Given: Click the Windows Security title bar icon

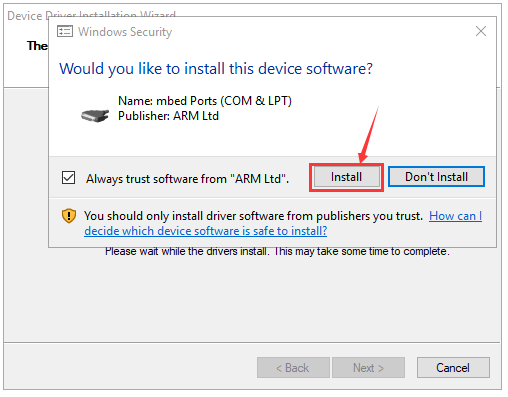Looking at the screenshot, I should point(65,32).
